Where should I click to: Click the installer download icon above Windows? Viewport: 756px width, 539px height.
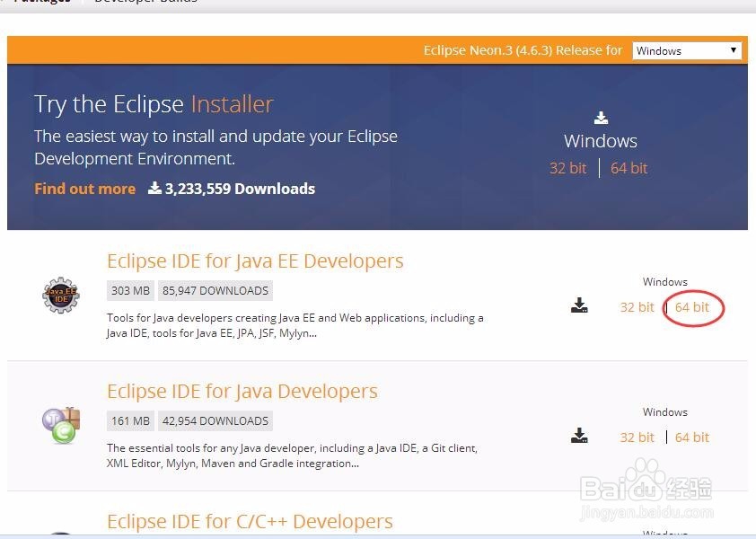(x=601, y=118)
